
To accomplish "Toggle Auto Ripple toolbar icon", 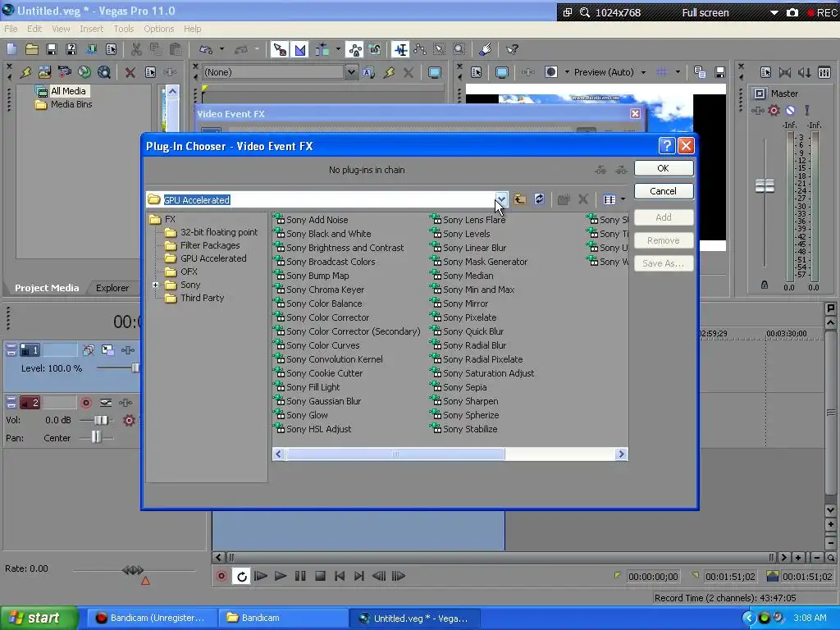I will 322,49.
